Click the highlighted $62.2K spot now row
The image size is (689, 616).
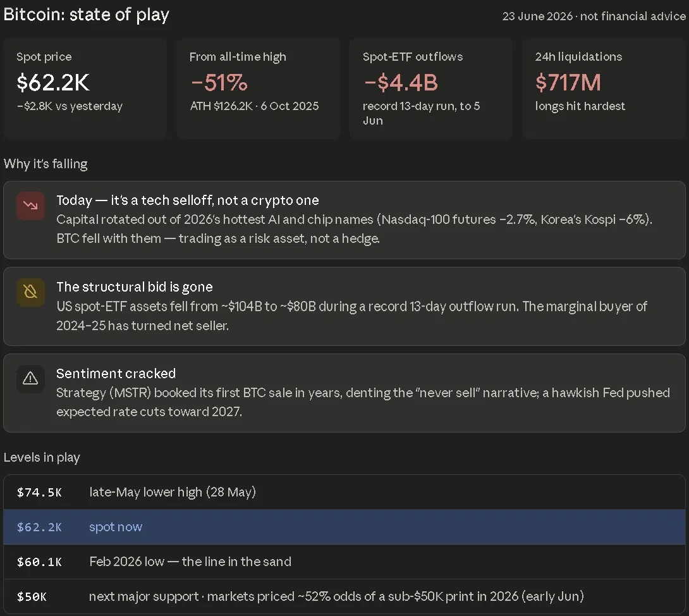tap(344, 527)
